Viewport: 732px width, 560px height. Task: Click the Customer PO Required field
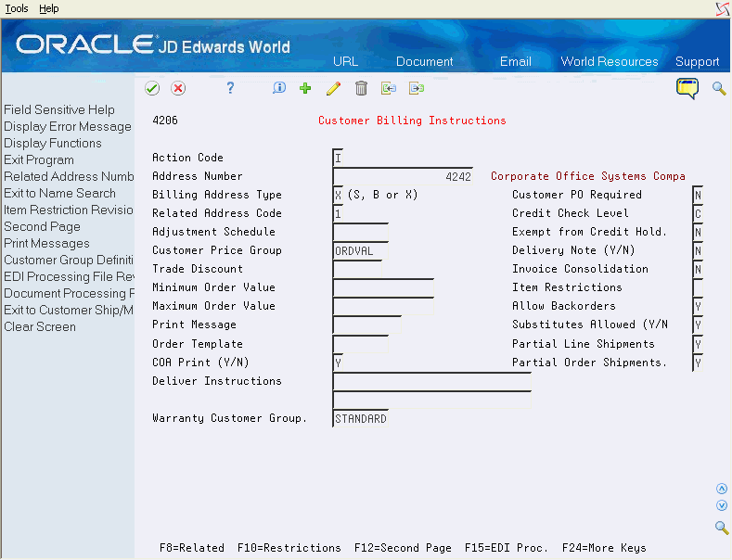(x=698, y=195)
